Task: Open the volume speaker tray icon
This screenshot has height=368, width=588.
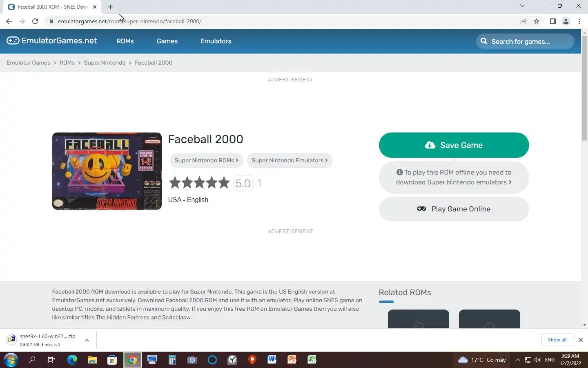Action: coord(537,360)
